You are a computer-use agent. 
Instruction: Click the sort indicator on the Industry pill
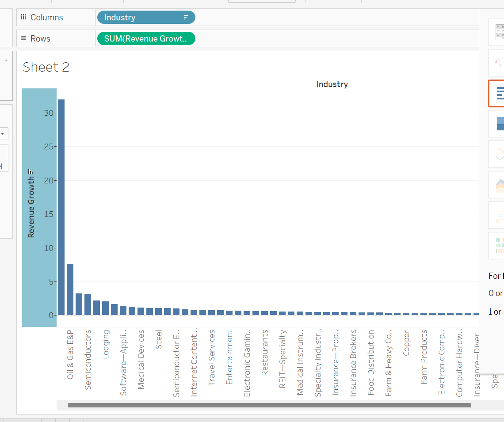tap(186, 18)
